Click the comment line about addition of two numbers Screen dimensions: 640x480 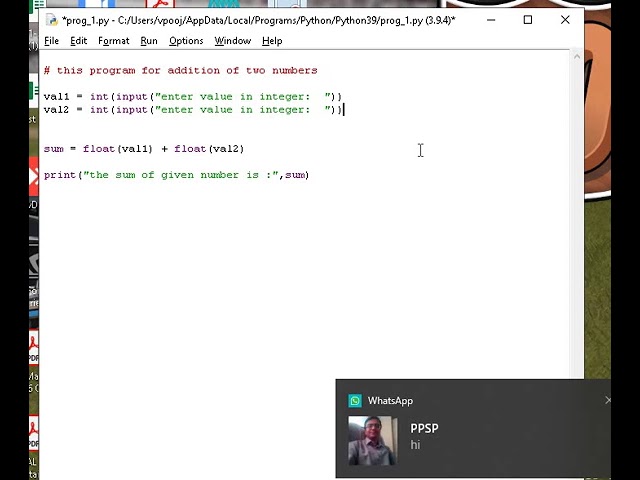click(x=180, y=71)
